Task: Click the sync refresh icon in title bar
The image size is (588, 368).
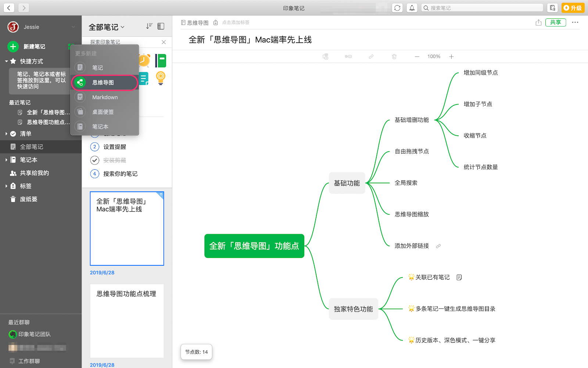Action: pos(397,8)
